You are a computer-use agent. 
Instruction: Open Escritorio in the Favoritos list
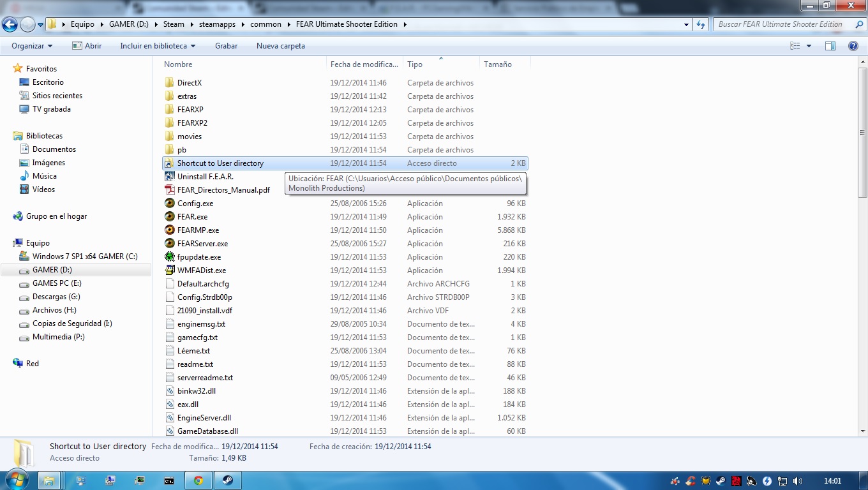(48, 82)
